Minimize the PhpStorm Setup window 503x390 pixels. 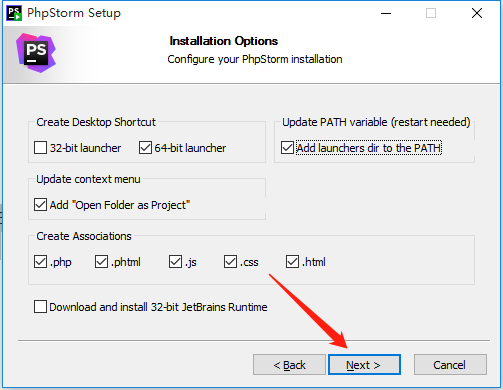tap(386, 13)
